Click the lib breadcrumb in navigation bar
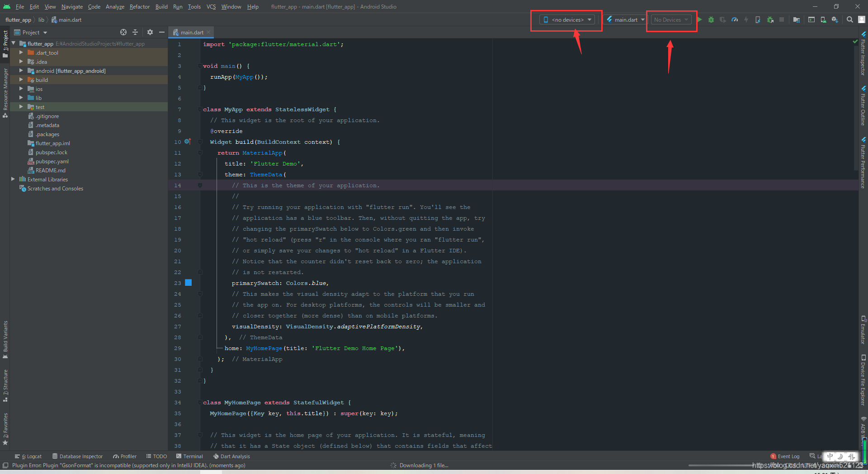 (41, 19)
